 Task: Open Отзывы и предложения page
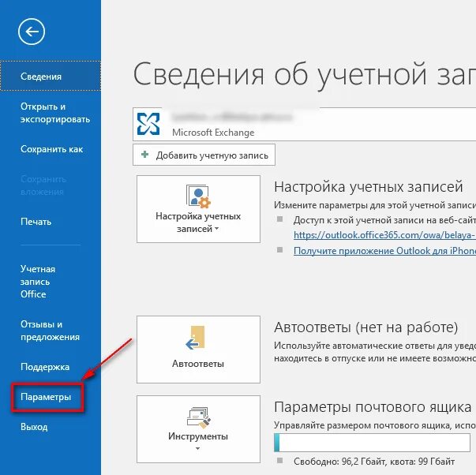pos(50,331)
